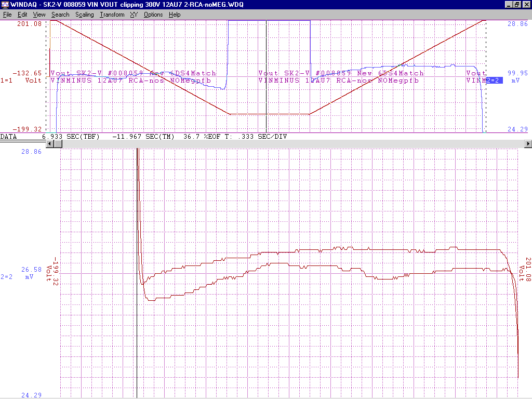Select the 1=1 Volt channel label
Viewport: 532px width, 399px height.
pyautogui.click(x=21, y=81)
